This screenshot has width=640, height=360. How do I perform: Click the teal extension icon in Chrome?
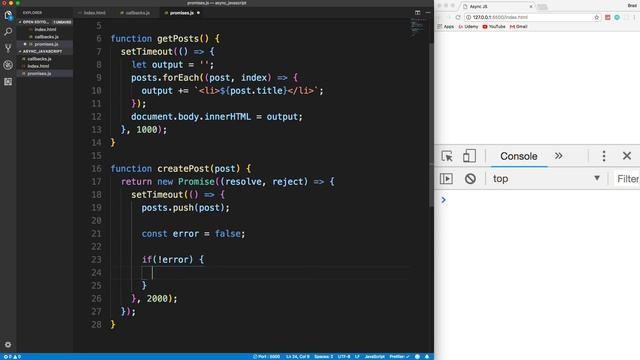(x=617, y=17)
